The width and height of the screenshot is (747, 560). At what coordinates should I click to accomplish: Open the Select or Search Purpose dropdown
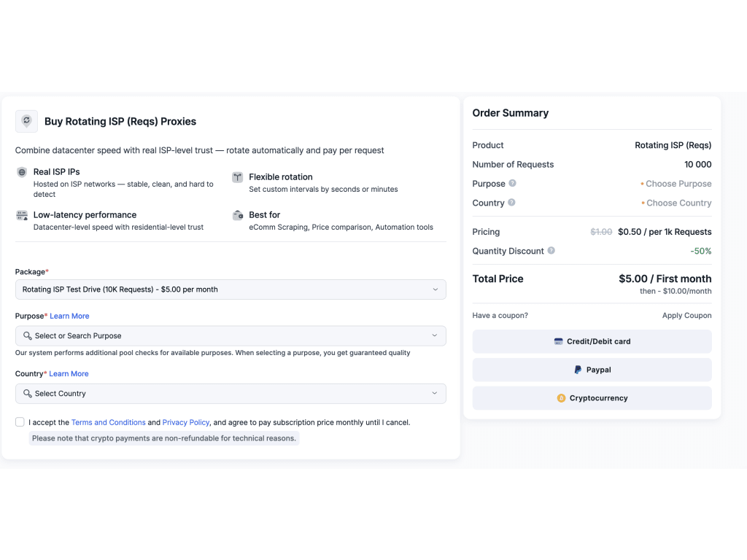coord(231,335)
